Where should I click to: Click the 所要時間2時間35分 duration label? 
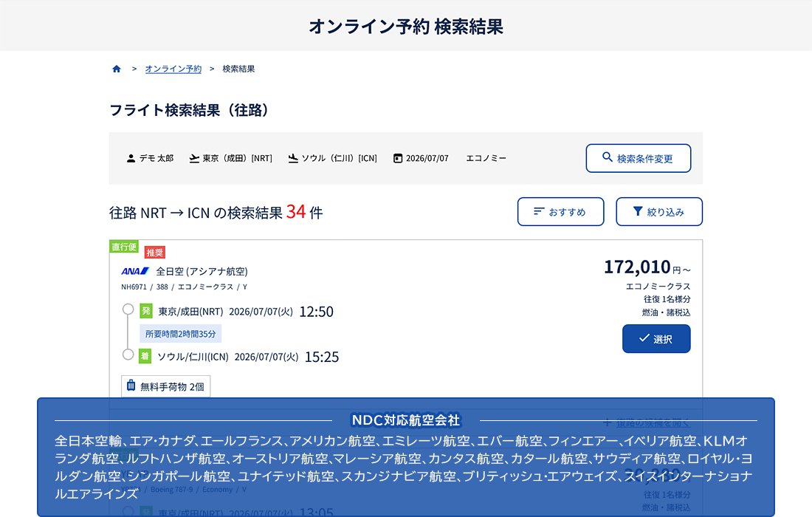click(180, 334)
